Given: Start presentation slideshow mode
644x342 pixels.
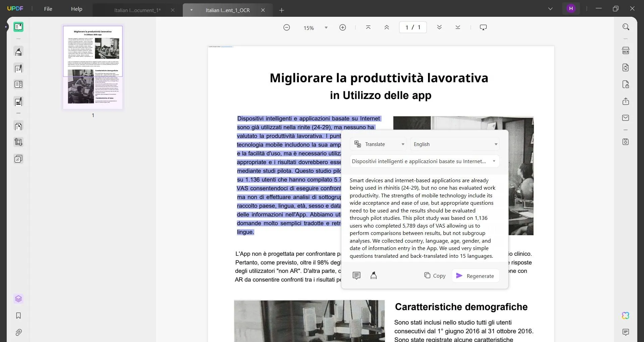Looking at the screenshot, I should tap(483, 28).
